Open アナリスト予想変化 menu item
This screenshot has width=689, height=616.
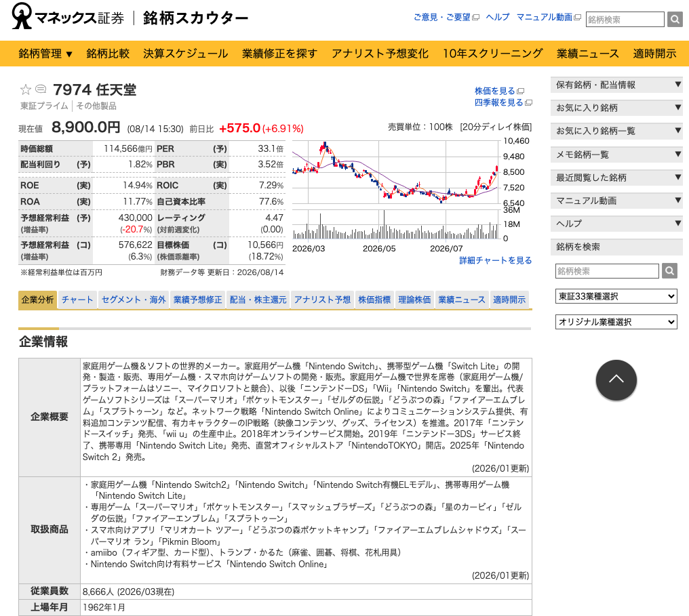pos(380,54)
